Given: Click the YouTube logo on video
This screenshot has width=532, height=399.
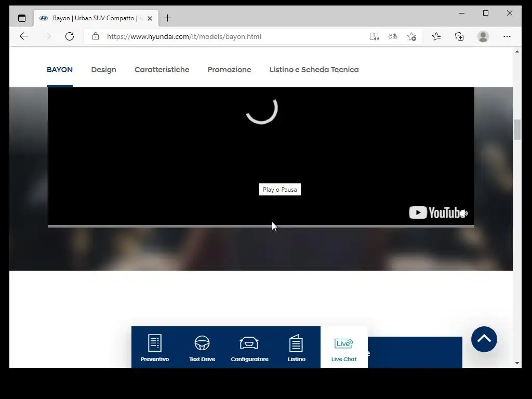Looking at the screenshot, I should pos(438,212).
